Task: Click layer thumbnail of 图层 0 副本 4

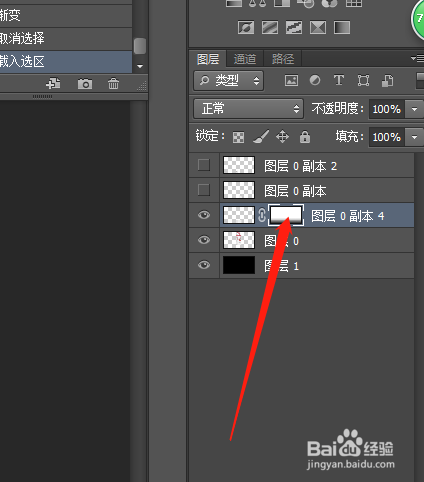Action: coord(239,215)
